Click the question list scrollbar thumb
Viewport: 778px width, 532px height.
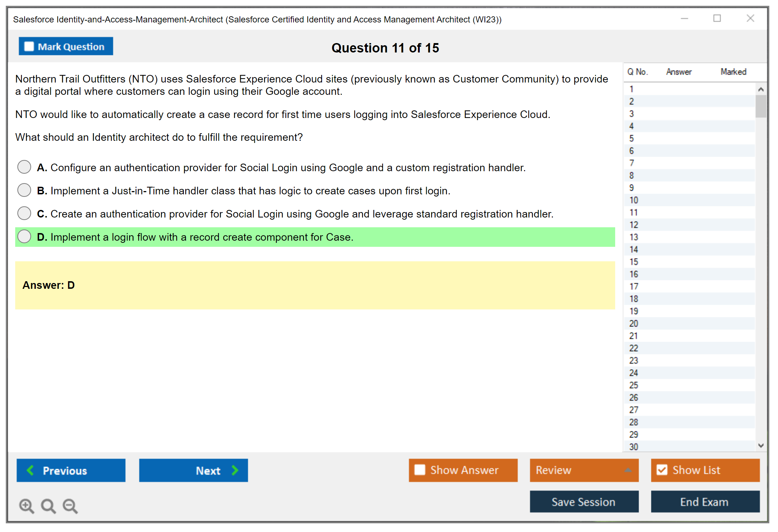click(761, 106)
